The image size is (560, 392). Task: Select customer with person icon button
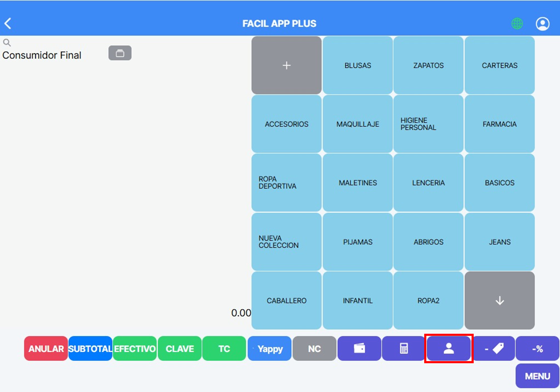(449, 348)
